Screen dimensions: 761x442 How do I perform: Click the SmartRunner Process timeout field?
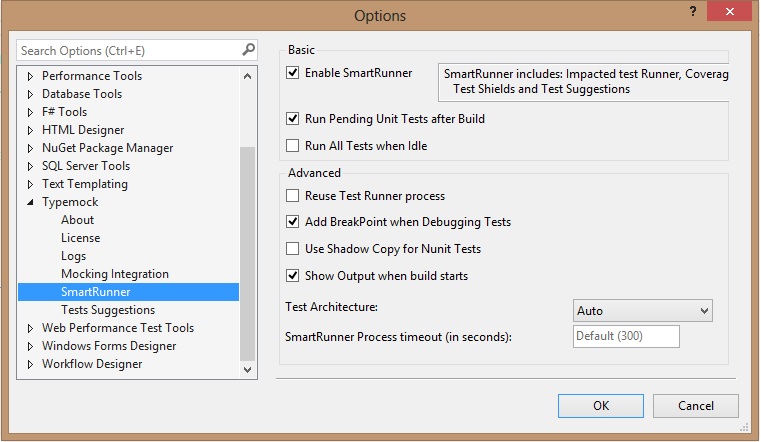(626, 337)
